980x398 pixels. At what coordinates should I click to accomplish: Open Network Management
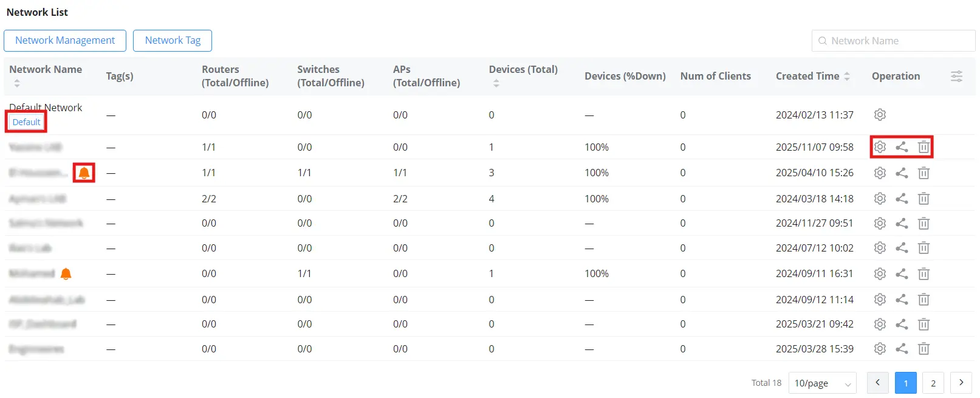coord(65,41)
